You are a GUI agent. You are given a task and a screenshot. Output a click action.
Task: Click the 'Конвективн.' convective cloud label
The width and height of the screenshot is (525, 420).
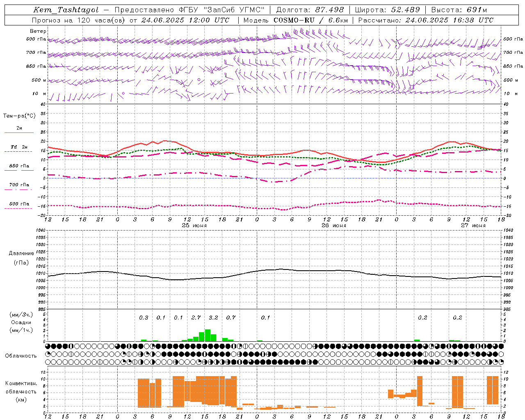[21, 383]
